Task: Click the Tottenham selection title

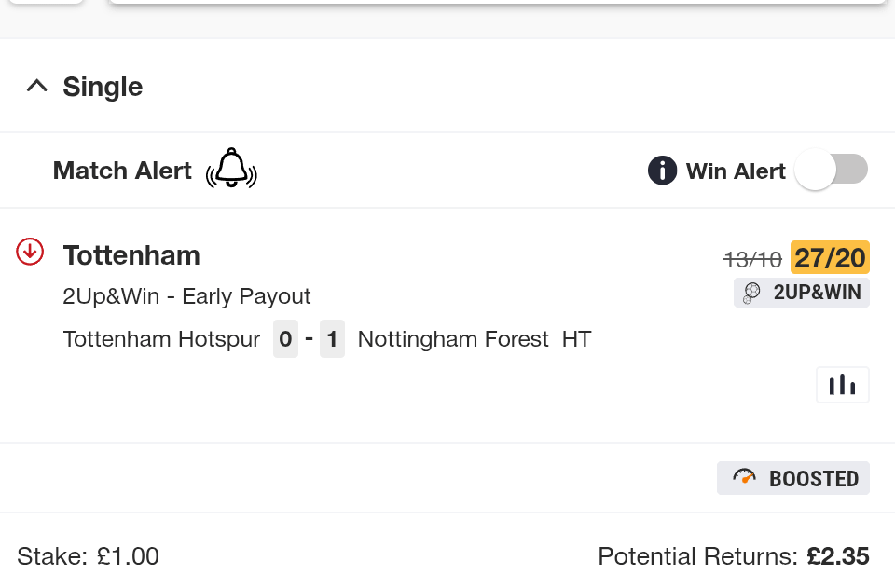Action: coord(131,255)
